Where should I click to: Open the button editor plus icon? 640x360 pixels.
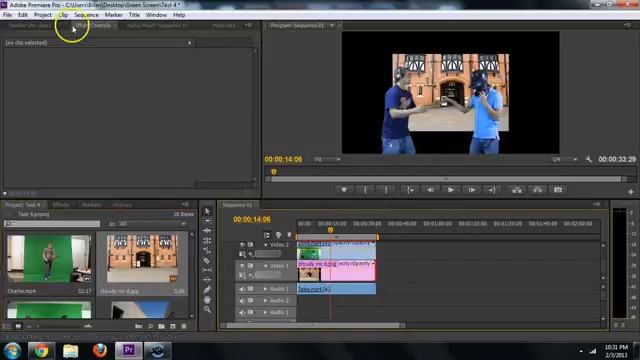pos(631,191)
